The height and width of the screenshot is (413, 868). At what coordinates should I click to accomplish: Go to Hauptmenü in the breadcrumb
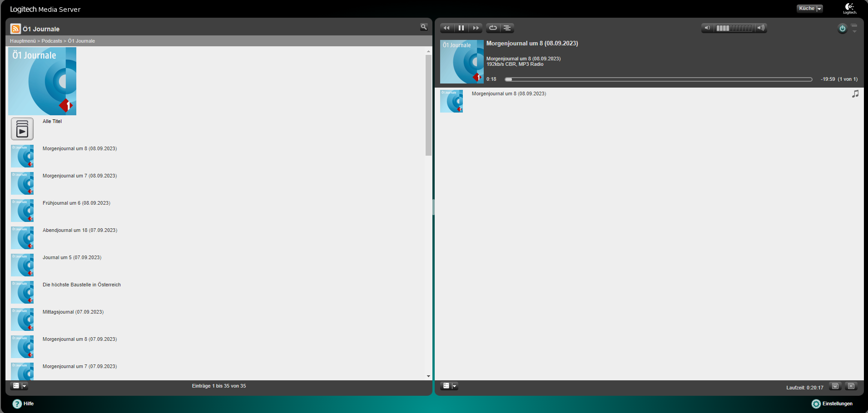tap(23, 41)
